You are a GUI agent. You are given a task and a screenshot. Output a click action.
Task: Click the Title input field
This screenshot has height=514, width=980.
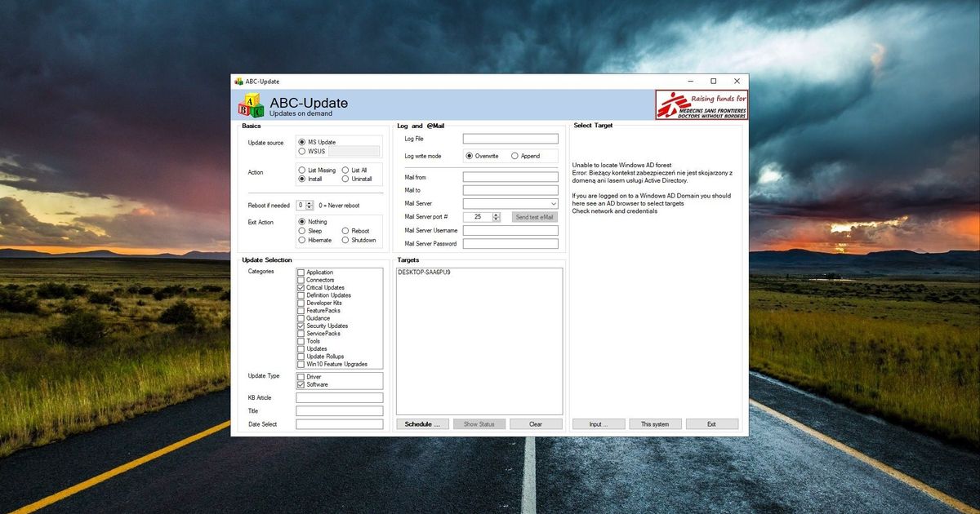coord(339,411)
